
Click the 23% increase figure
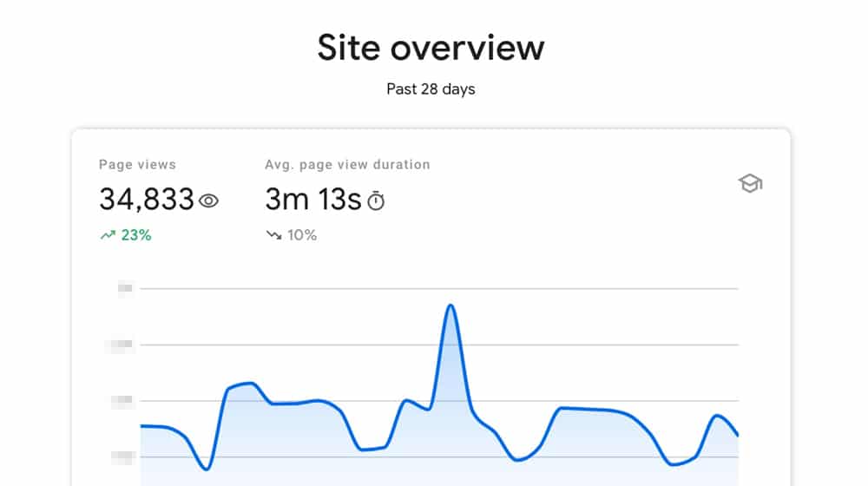point(136,234)
